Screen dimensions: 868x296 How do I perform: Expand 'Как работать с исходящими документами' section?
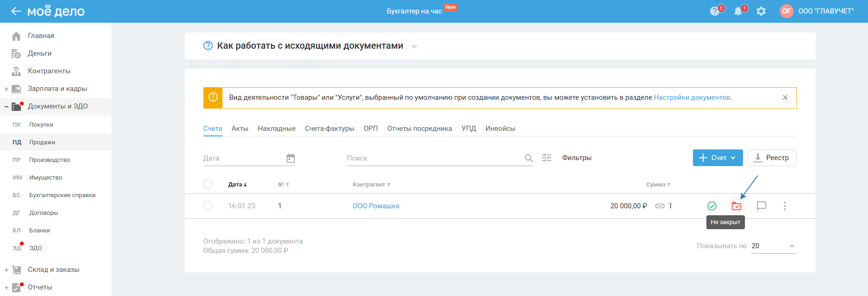coord(414,46)
